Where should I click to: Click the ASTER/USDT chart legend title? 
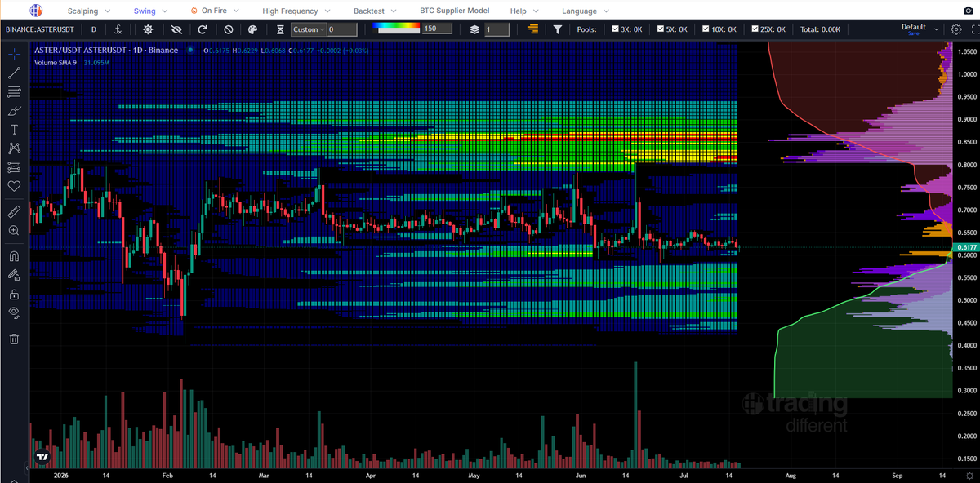click(x=106, y=50)
